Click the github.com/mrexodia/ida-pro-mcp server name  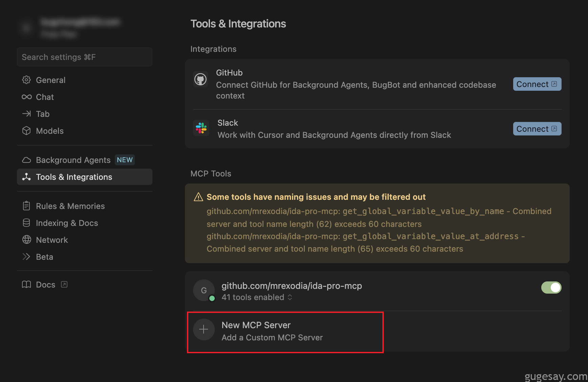tap(292, 286)
